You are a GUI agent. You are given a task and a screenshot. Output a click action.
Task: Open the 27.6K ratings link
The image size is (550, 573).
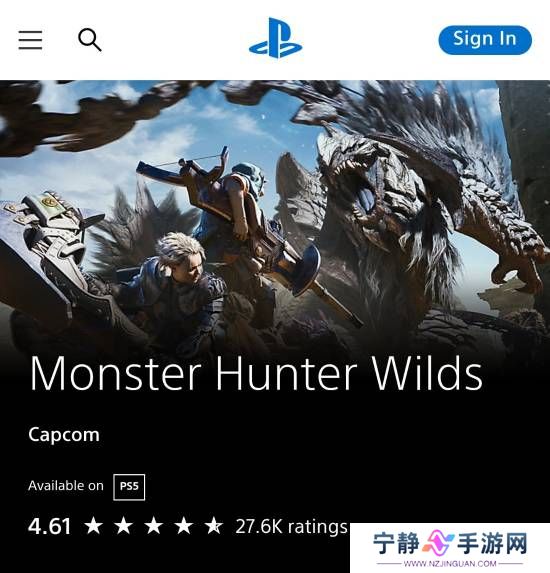291,527
